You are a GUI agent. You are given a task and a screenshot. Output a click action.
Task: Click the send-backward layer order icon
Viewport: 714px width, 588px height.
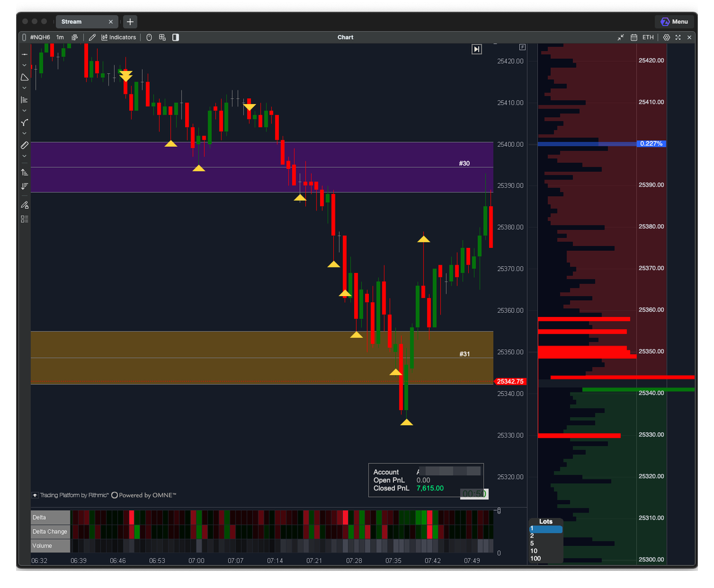24,186
